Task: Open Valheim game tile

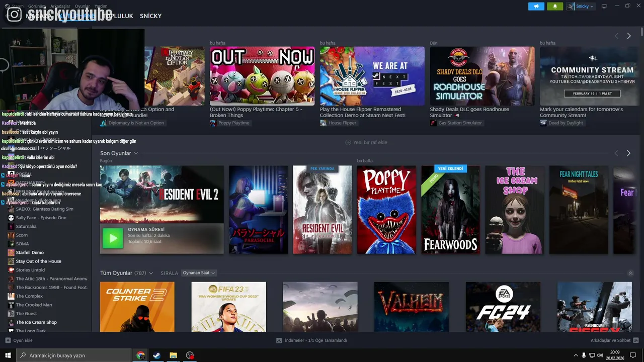Action: tap(412, 307)
